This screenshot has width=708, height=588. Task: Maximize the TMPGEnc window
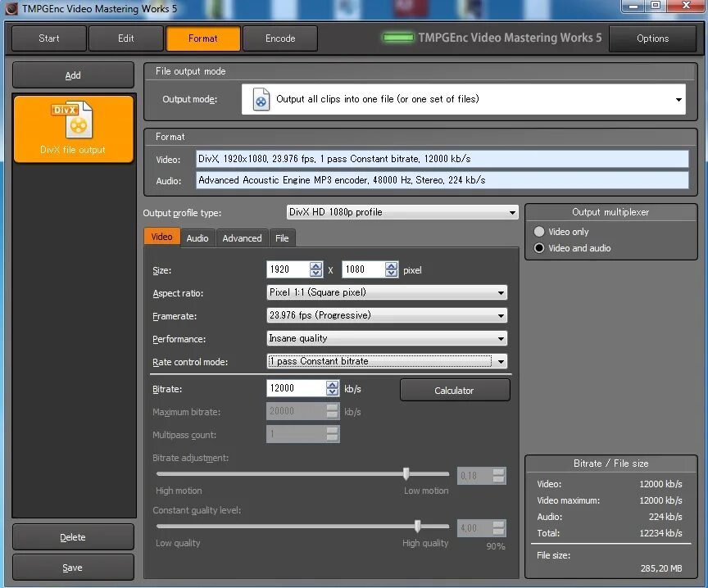coord(656,6)
